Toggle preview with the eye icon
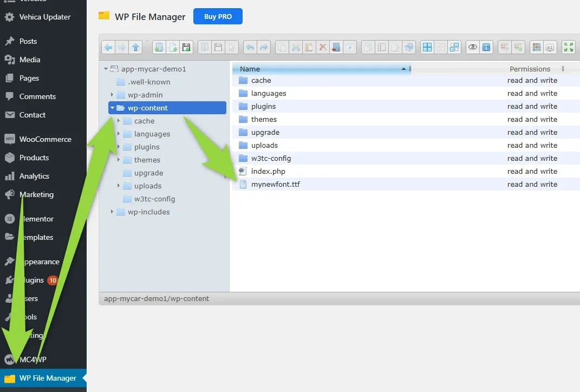This screenshot has width=580, height=392. [x=472, y=47]
